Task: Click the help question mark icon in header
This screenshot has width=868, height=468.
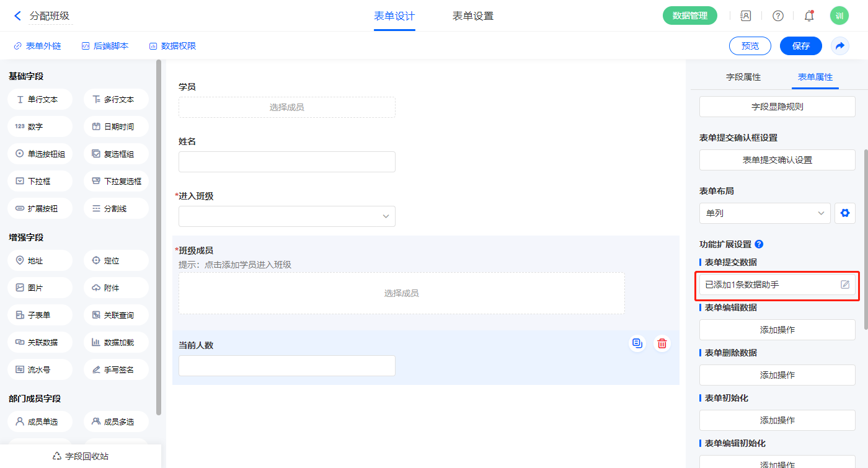Action: (x=777, y=16)
